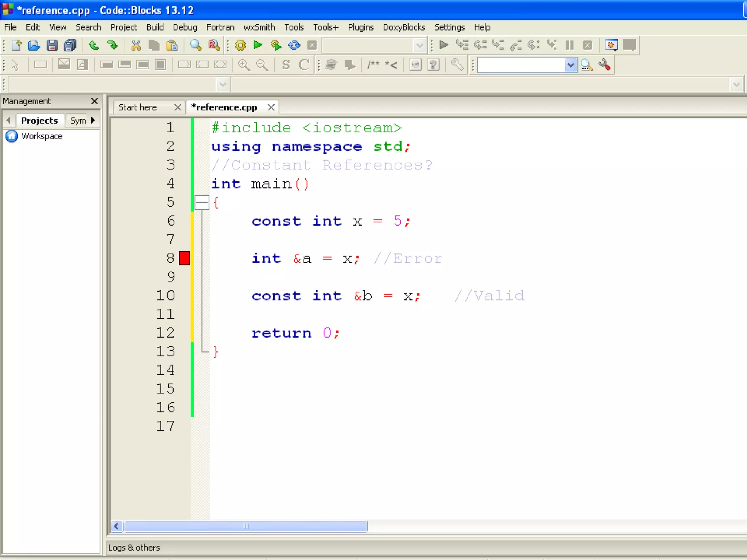Click the Build gear icon
The image size is (747, 560).
coord(240,45)
